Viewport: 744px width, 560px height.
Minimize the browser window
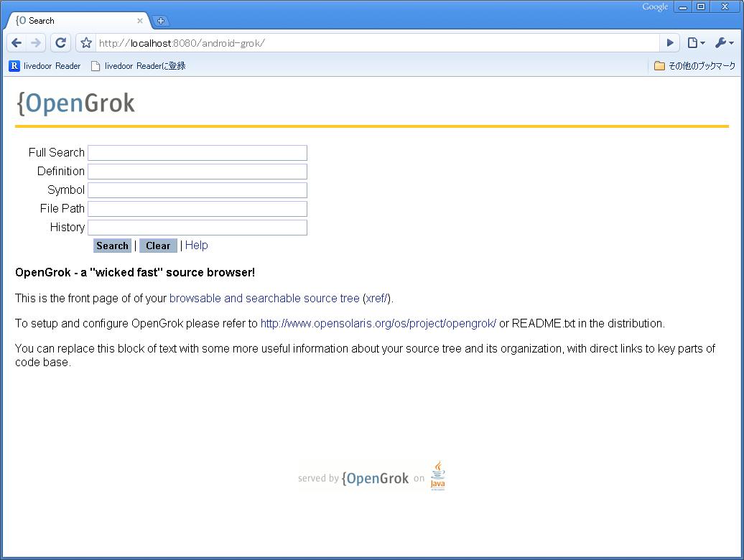click(x=683, y=6)
